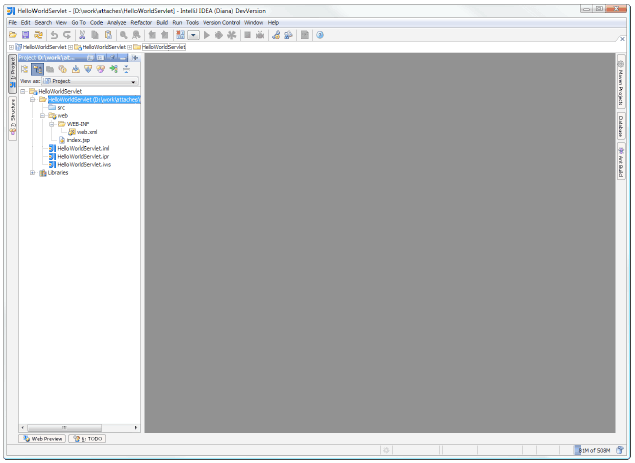
Task: Click the Open Project folder toolbar icon
Action: coord(13,35)
